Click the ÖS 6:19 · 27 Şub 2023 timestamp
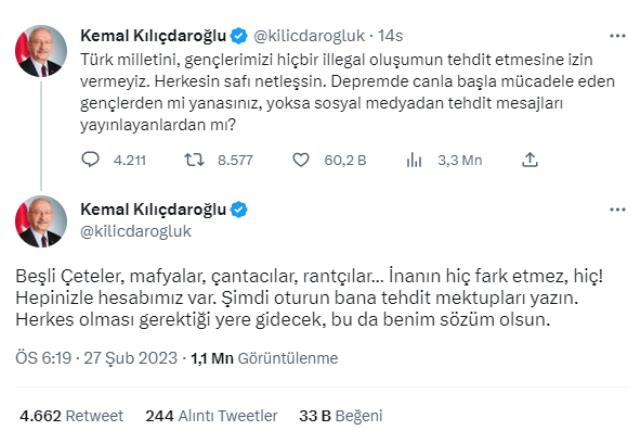The image size is (640, 443). (x=96, y=357)
